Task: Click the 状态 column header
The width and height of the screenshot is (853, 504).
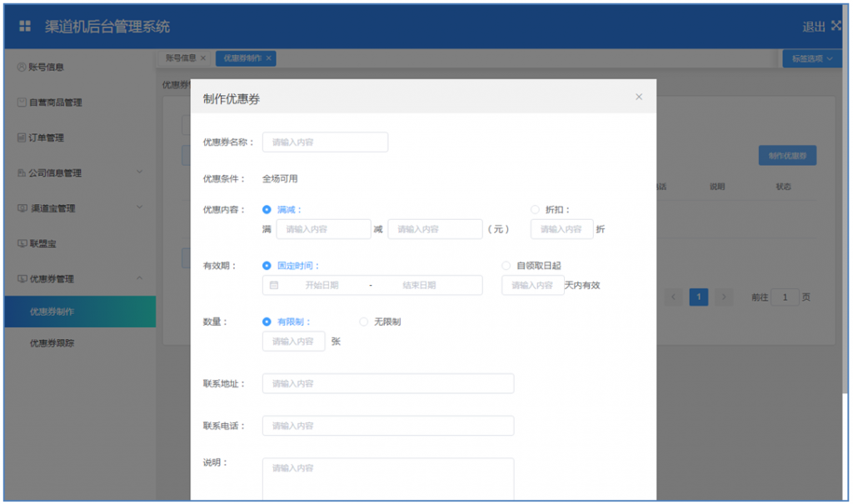Action: [783, 187]
